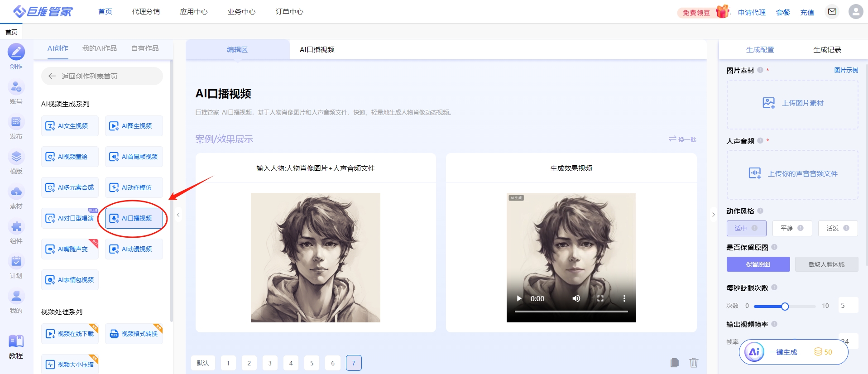Open the 创作 sidebar icon
The image size is (868, 374).
point(16,52)
